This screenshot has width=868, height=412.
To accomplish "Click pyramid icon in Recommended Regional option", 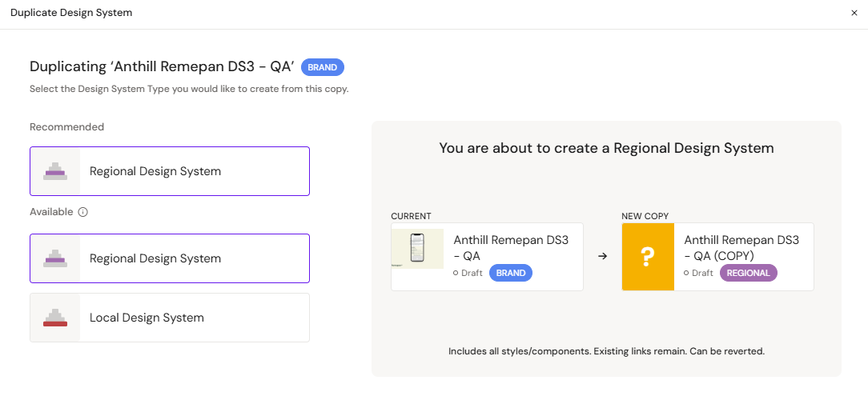I will pyautogui.click(x=55, y=171).
